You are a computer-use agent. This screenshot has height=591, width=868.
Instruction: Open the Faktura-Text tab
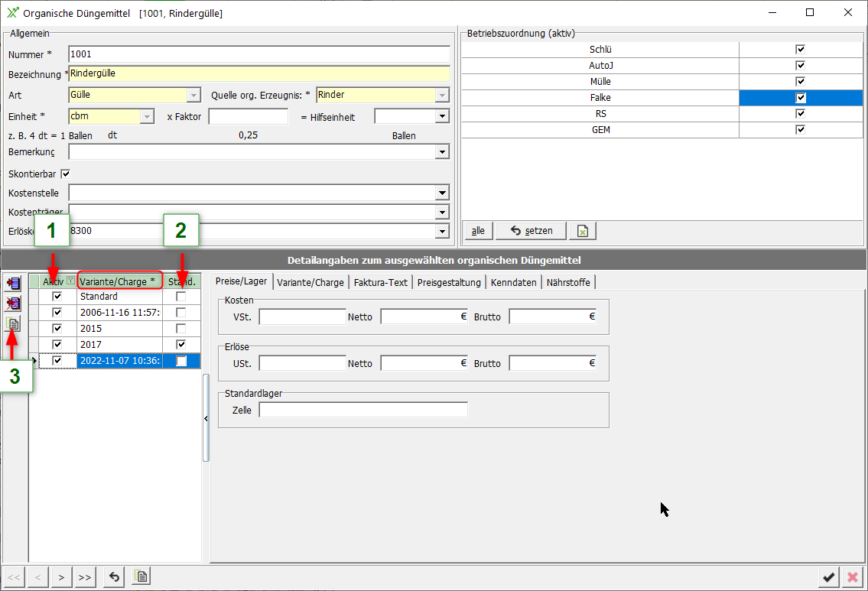coord(381,282)
